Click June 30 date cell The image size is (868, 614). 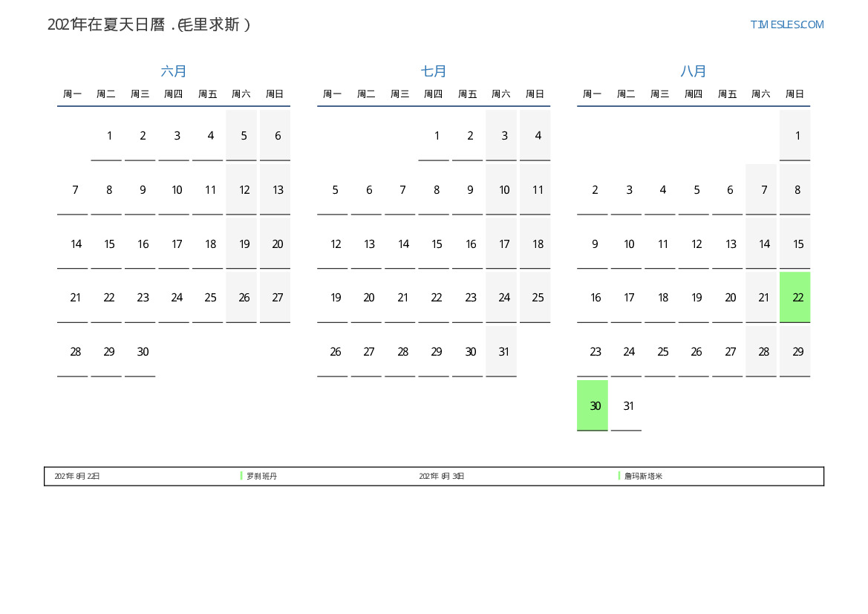coord(143,352)
